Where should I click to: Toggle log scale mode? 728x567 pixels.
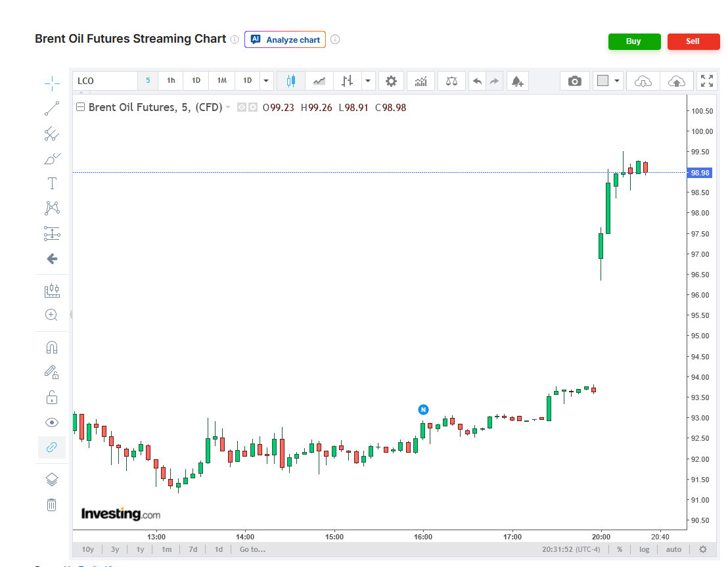coord(645,549)
